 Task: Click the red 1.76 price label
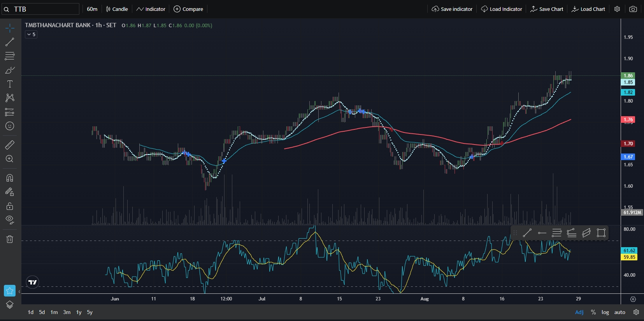pyautogui.click(x=628, y=120)
